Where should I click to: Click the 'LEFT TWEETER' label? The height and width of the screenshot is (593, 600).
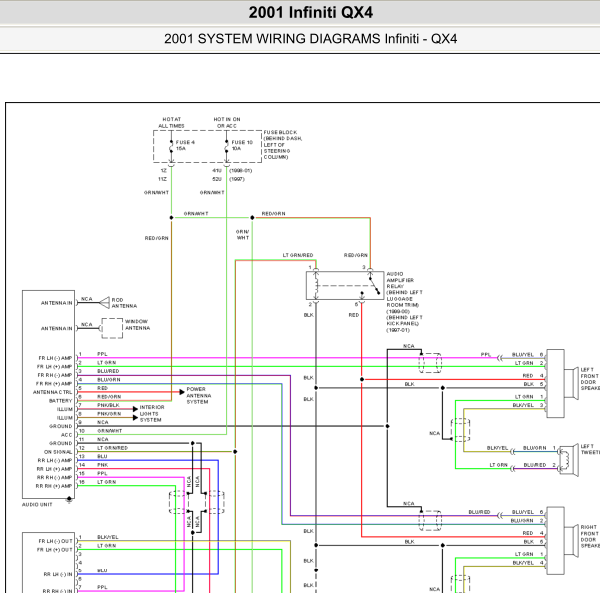click(x=590, y=449)
